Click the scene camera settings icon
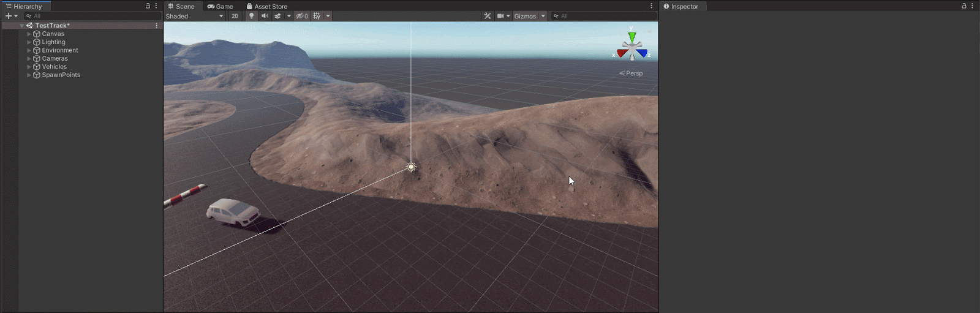Screen dimensions: 980x313 tap(500, 16)
